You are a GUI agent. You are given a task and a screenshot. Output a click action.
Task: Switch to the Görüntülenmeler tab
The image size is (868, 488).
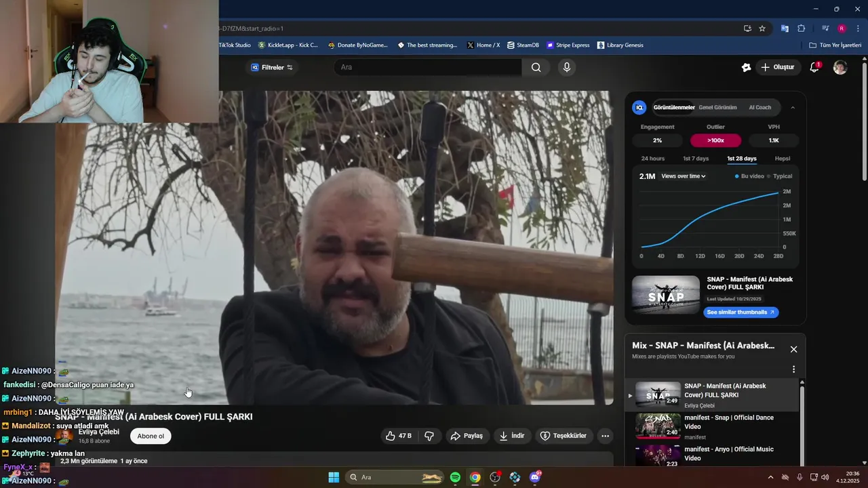click(x=674, y=107)
